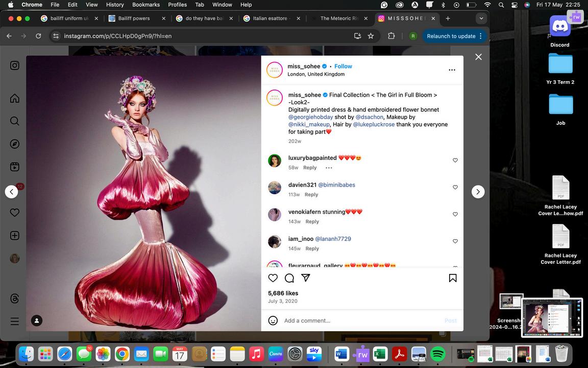Go to the next post arrow
This screenshot has height=368, width=588.
coord(478,192)
